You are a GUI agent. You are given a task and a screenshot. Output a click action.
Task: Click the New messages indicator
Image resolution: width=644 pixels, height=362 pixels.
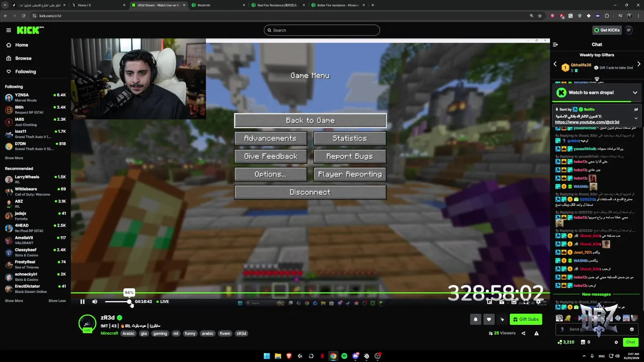[x=596, y=294]
